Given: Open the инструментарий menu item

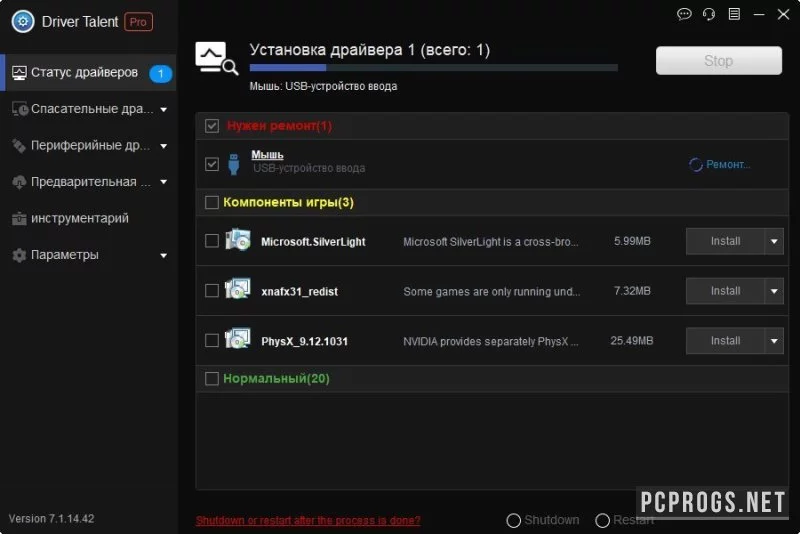Looking at the screenshot, I should 88,218.
